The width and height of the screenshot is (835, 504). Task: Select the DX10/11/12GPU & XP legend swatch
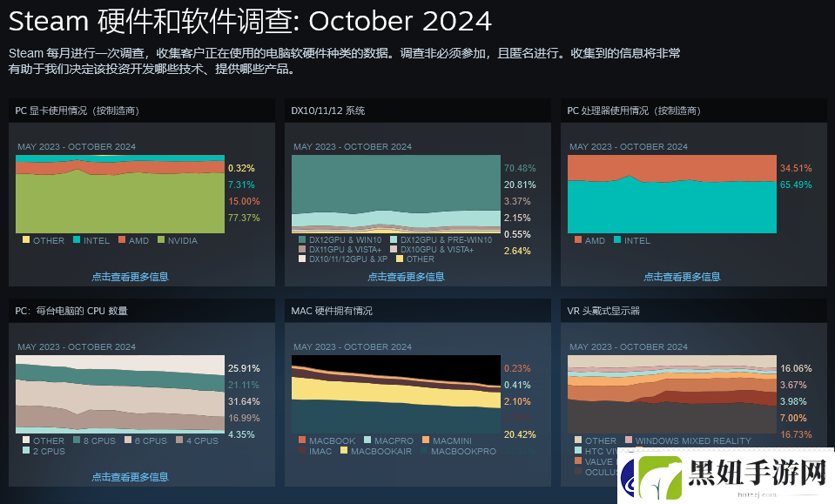302,259
